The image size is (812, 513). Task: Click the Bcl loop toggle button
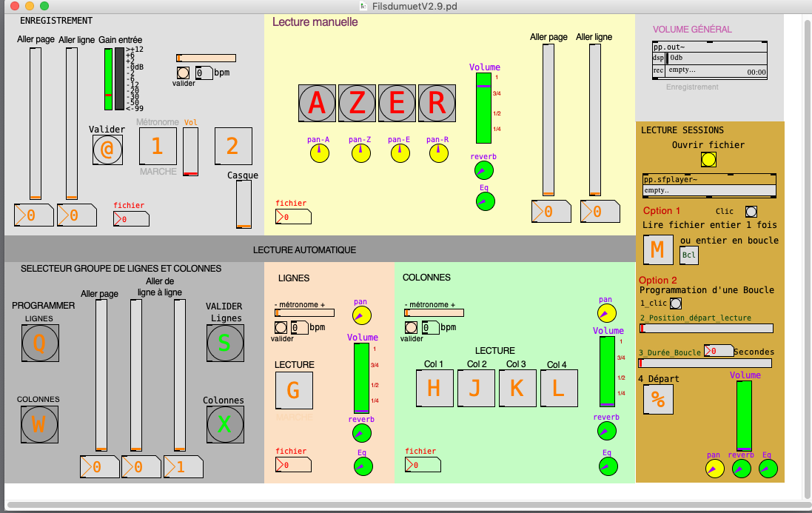(x=689, y=255)
